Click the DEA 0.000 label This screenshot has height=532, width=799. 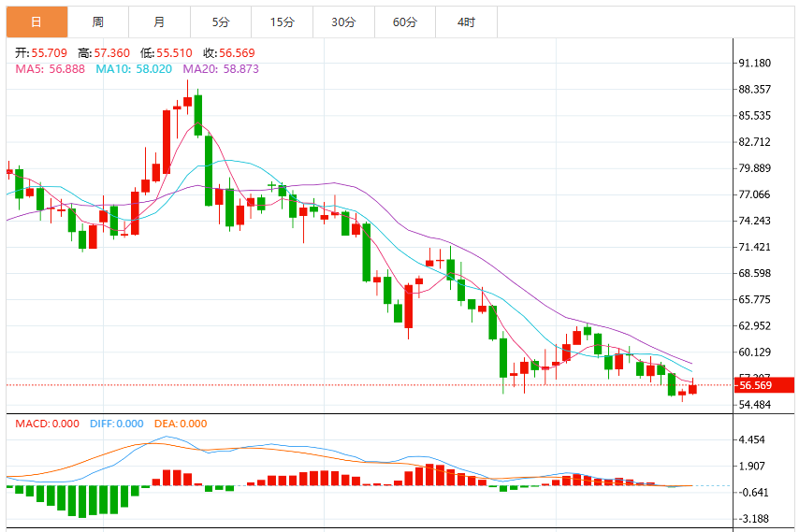click(x=181, y=424)
